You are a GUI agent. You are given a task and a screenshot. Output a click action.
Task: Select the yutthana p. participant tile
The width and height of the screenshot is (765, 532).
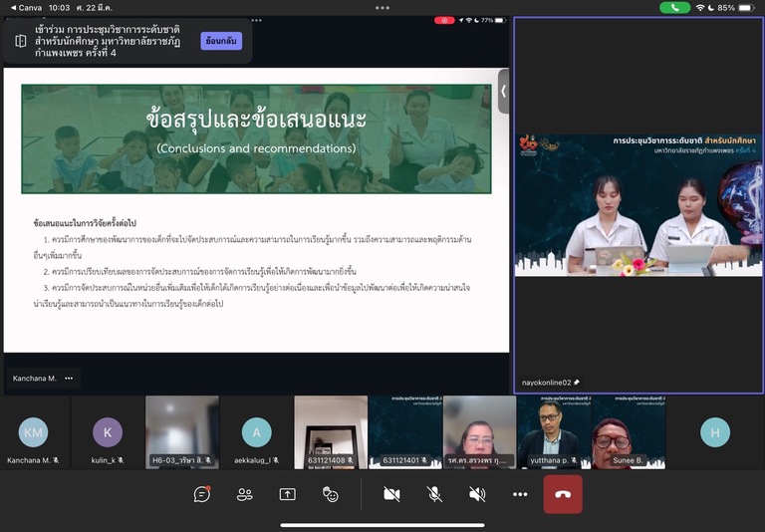[554, 432]
